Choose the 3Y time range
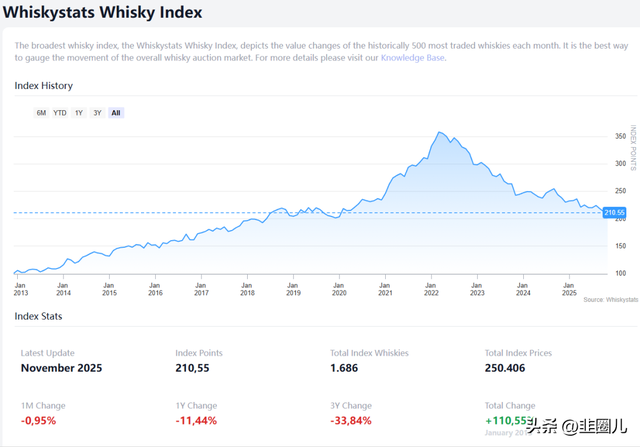The image size is (640, 447). tap(97, 113)
